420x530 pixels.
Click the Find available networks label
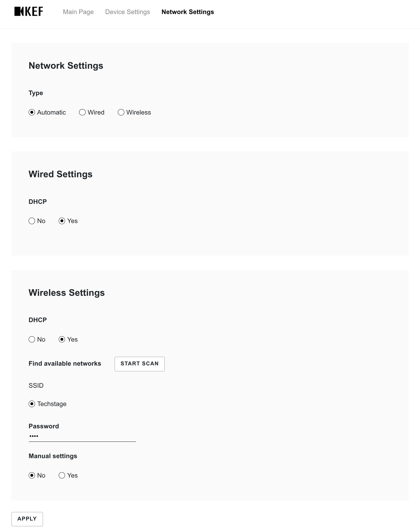pos(65,364)
